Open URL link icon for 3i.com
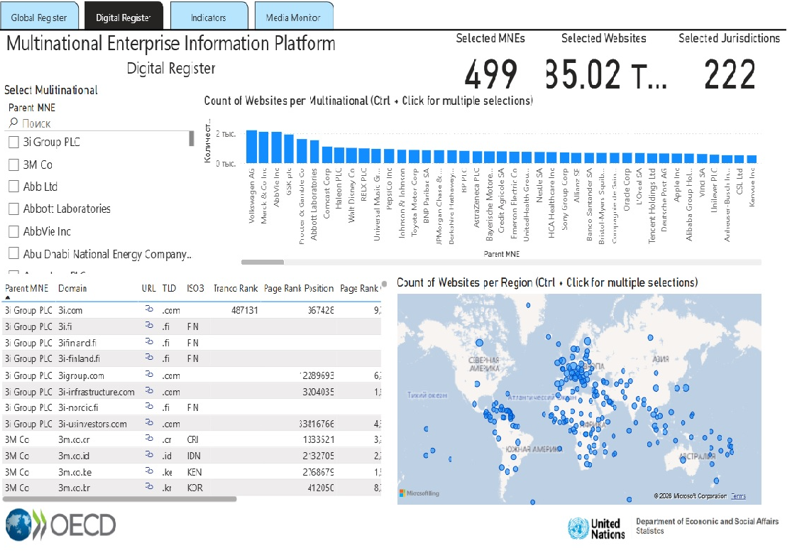The height and width of the screenshot is (551, 790). 149,309
